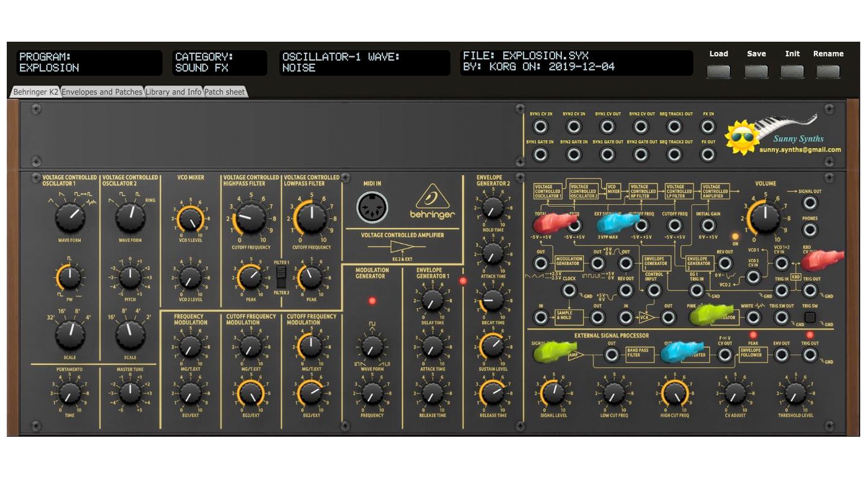Click the SYN1 CV OUT jack
Screen dimensions: 868x479
tap(607, 127)
